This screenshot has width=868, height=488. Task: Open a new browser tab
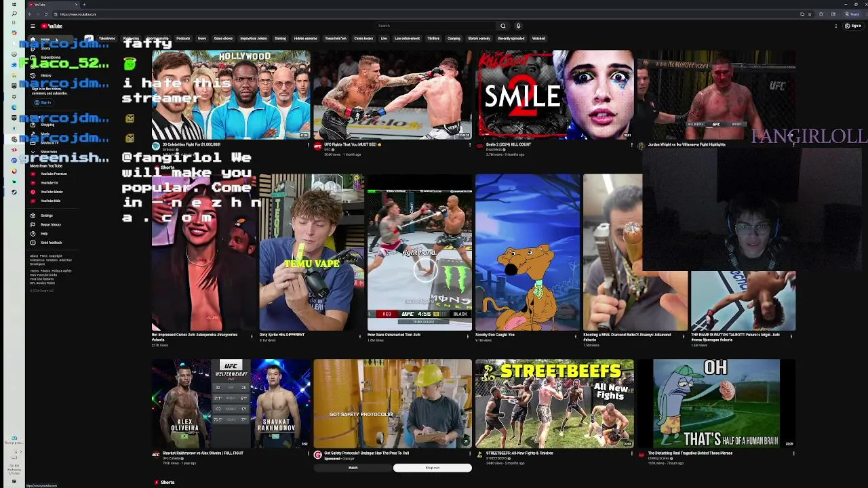coord(84,5)
